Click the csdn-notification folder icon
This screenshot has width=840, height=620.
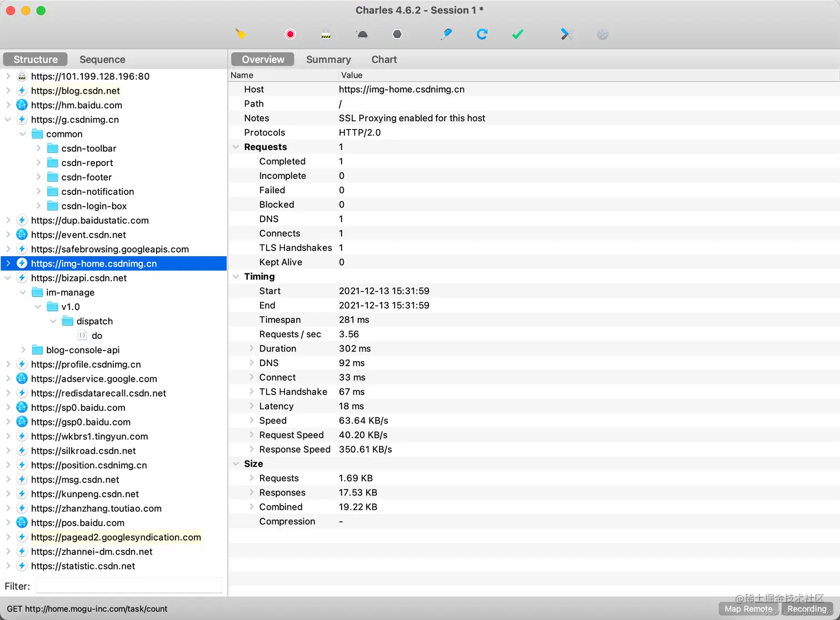coord(53,191)
